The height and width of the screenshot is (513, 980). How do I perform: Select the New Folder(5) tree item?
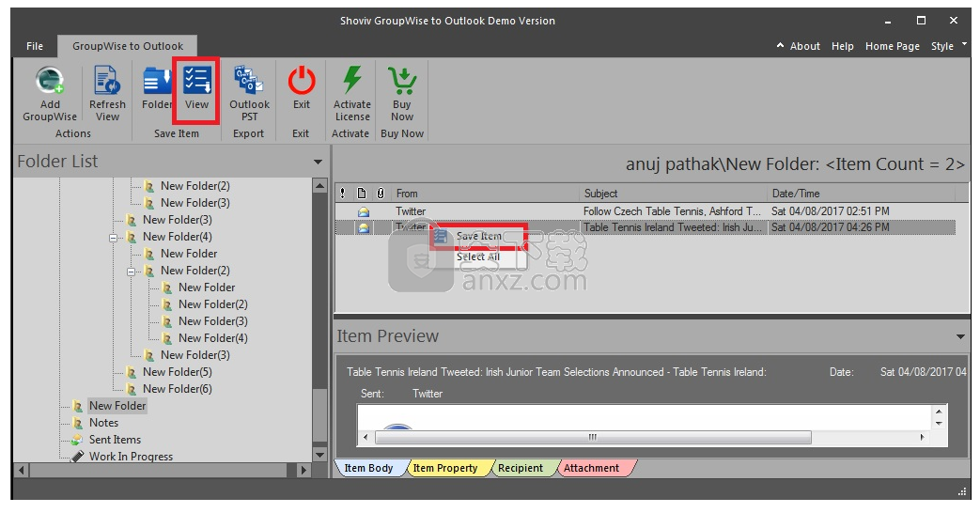click(177, 372)
